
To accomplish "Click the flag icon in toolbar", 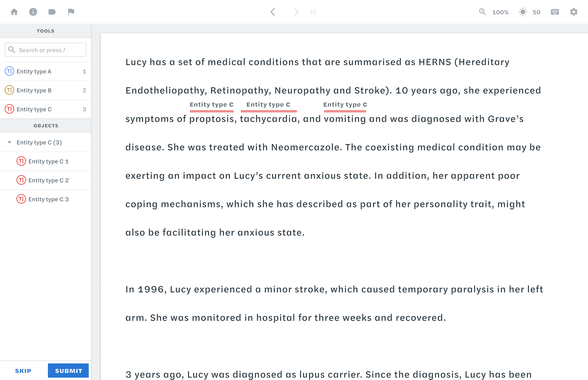I will click(71, 12).
